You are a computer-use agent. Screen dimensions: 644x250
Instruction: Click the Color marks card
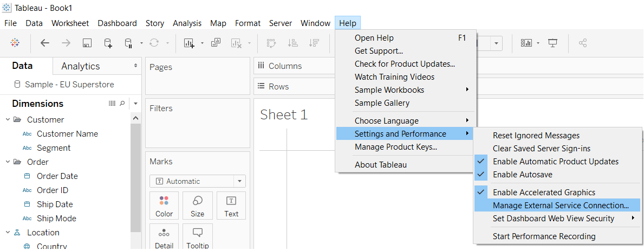point(164,206)
